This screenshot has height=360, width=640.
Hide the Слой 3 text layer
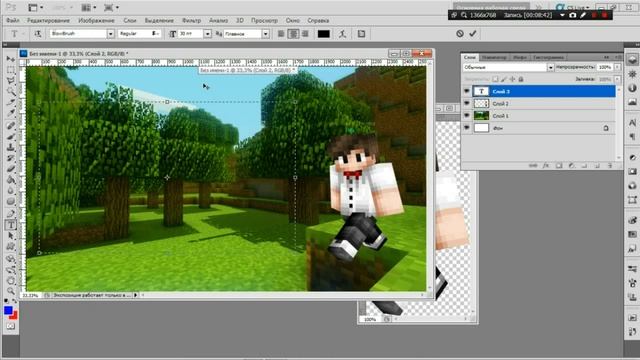point(467,91)
